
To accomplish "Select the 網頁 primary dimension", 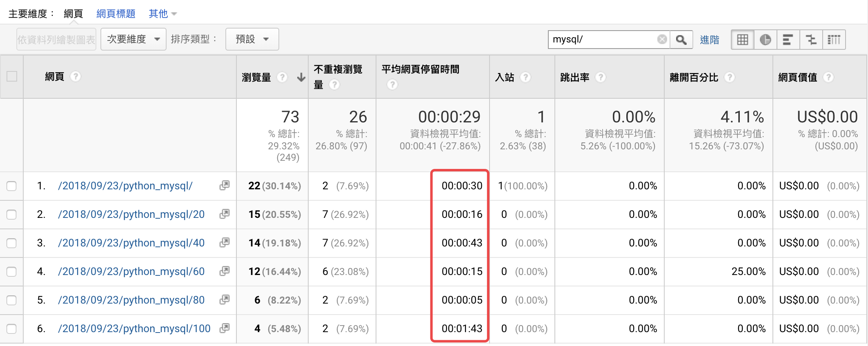I will click(x=73, y=14).
